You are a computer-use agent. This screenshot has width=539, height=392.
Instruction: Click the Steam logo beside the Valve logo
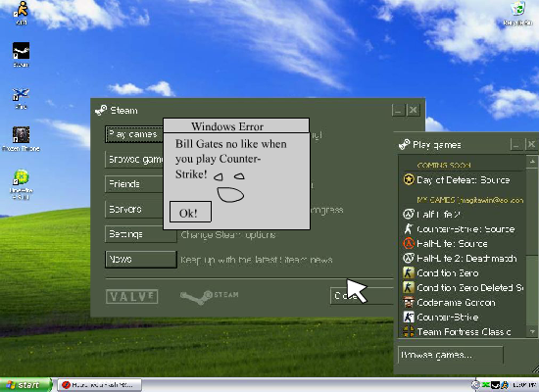(209, 297)
